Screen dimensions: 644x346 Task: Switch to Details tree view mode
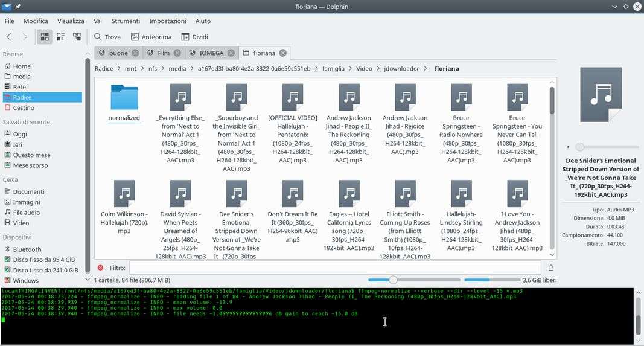[x=77, y=37]
